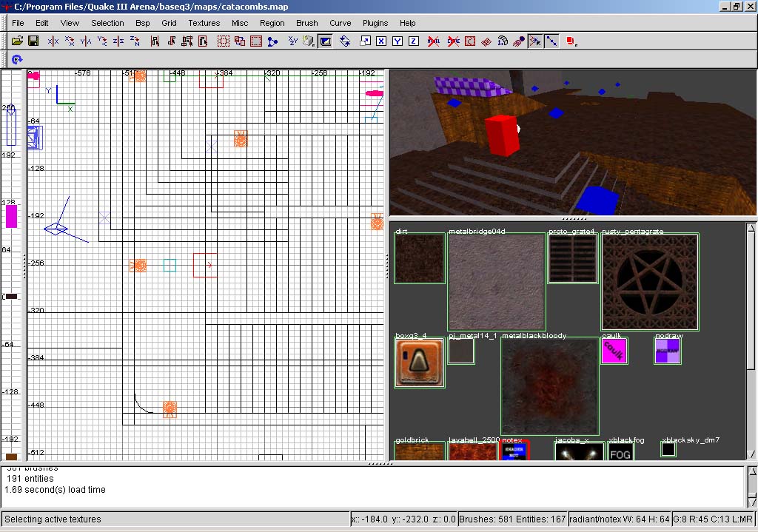758x532 pixels.
Task: Select the rusty_pentagrate texture
Action: [x=650, y=282]
